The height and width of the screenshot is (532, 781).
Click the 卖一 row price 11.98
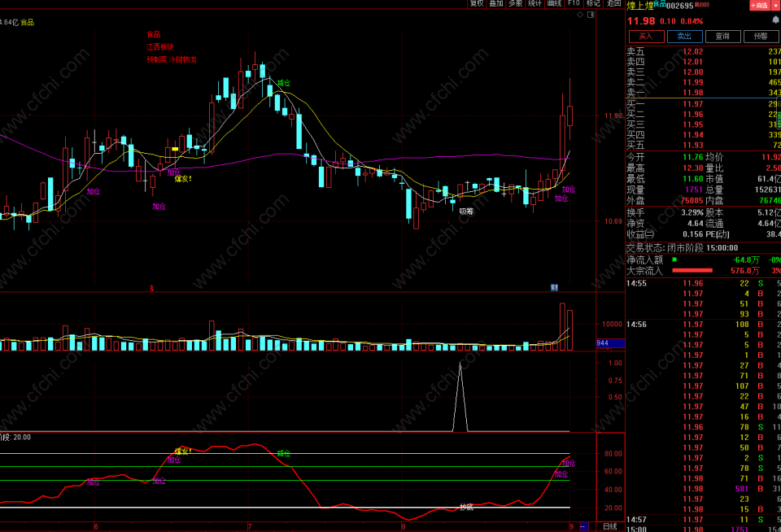click(x=693, y=93)
